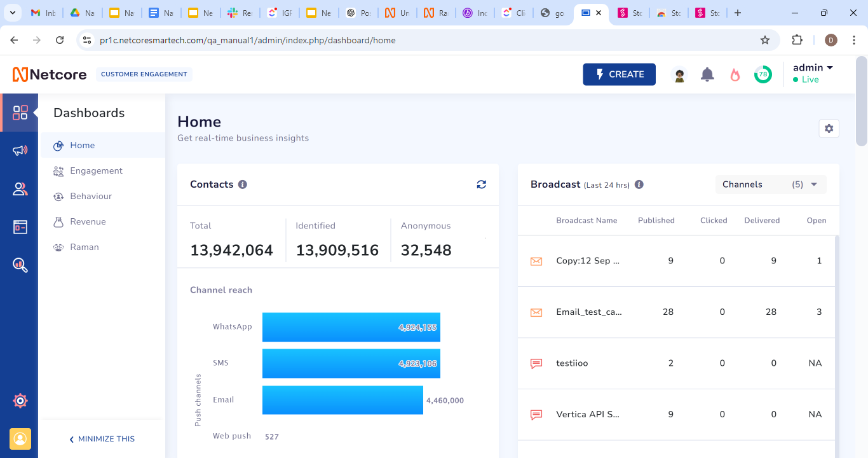Click the score 78 progress ring
The width and height of the screenshot is (868, 458).
(763, 74)
